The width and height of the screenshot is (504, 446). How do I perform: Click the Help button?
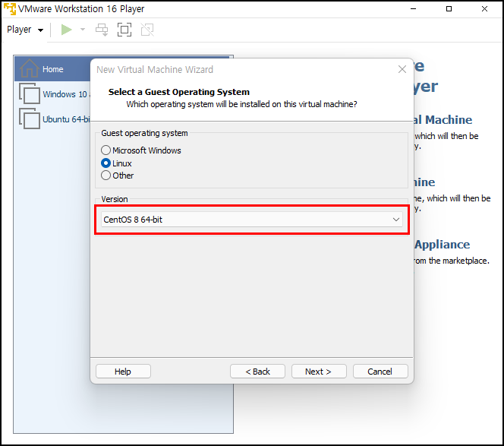coord(123,372)
